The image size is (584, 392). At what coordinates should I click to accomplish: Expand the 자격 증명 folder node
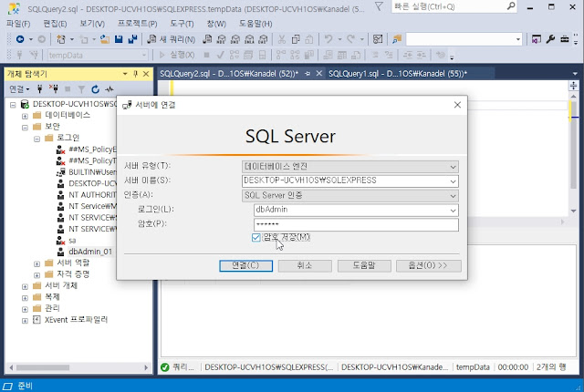(36, 275)
